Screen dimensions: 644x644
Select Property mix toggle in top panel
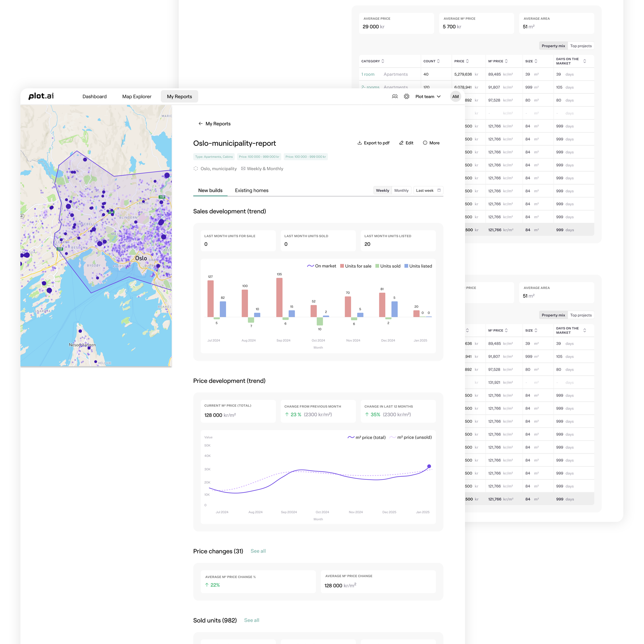tap(553, 46)
